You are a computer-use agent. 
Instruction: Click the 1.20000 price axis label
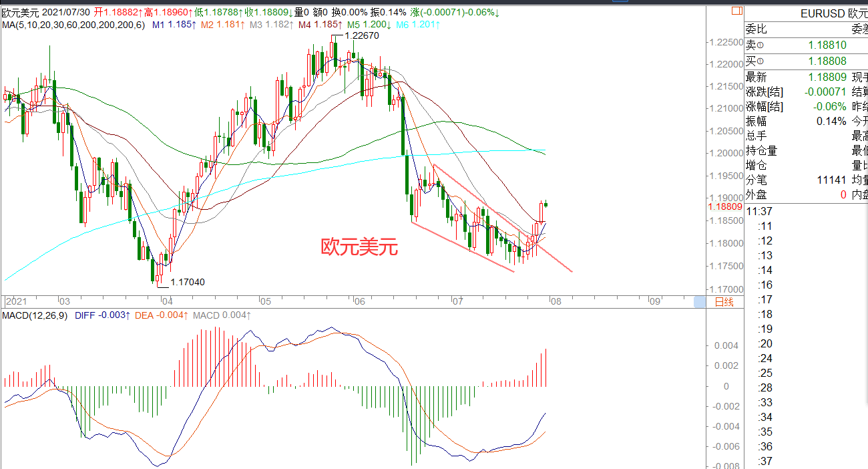725,153
